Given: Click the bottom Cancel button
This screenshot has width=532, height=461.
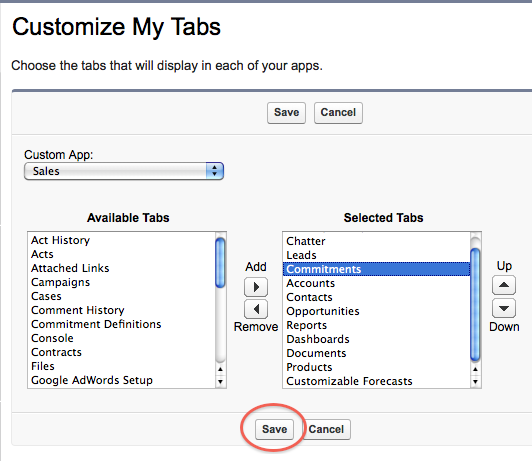Looking at the screenshot, I should point(326,429).
